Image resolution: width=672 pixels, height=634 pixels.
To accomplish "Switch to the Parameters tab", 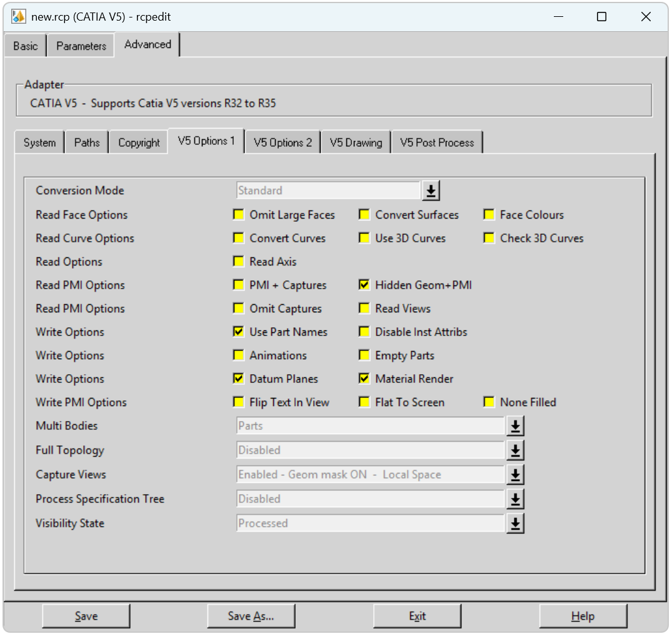I will [81, 46].
